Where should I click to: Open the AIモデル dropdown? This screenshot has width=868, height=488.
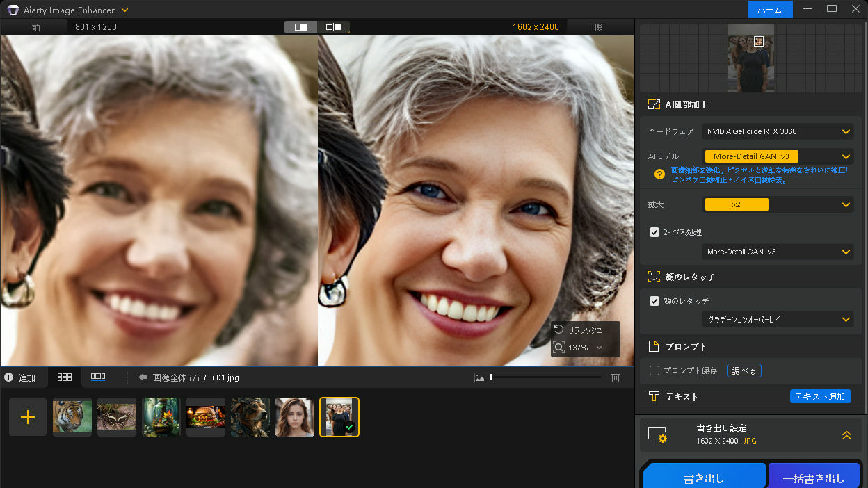pos(778,156)
